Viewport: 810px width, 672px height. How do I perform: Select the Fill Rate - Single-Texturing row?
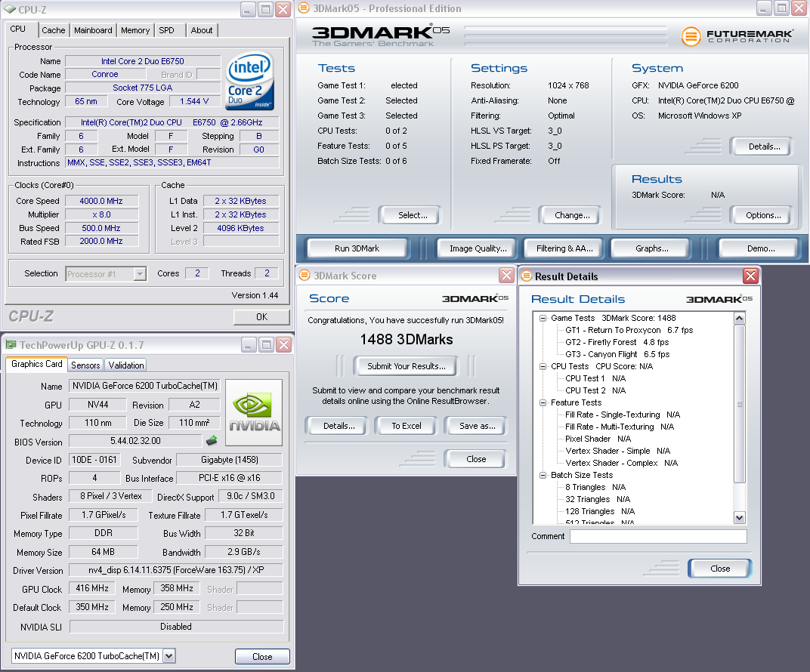623,415
